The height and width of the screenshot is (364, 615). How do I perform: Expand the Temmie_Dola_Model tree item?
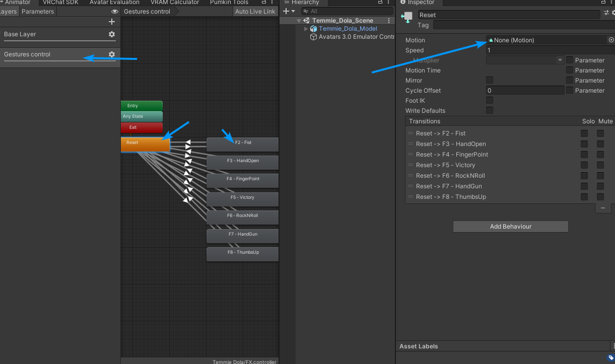tap(306, 29)
